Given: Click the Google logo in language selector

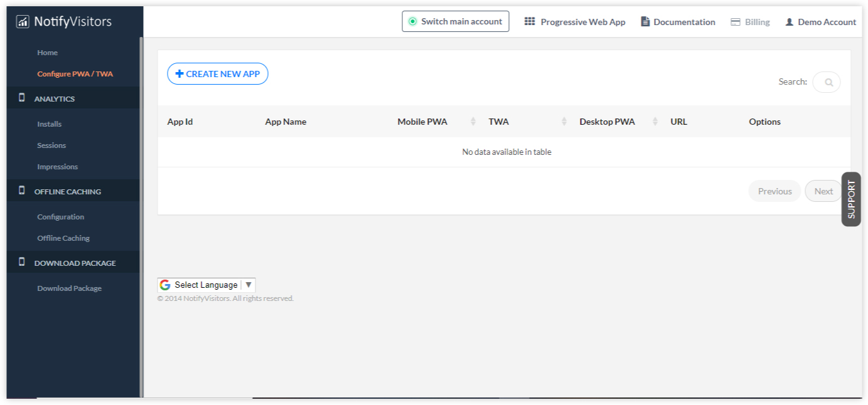Looking at the screenshot, I should coord(165,285).
